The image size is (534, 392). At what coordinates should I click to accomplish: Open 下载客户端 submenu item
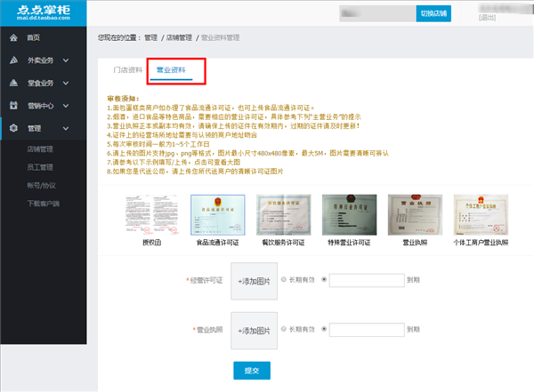click(44, 204)
